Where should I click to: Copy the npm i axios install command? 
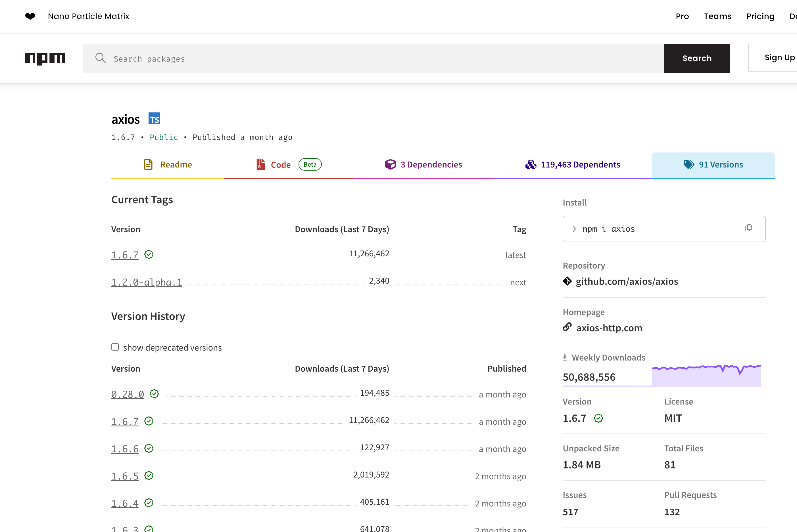[x=748, y=228]
